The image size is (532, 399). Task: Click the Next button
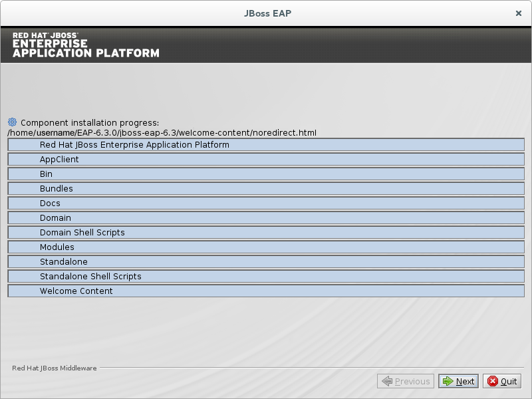point(458,381)
